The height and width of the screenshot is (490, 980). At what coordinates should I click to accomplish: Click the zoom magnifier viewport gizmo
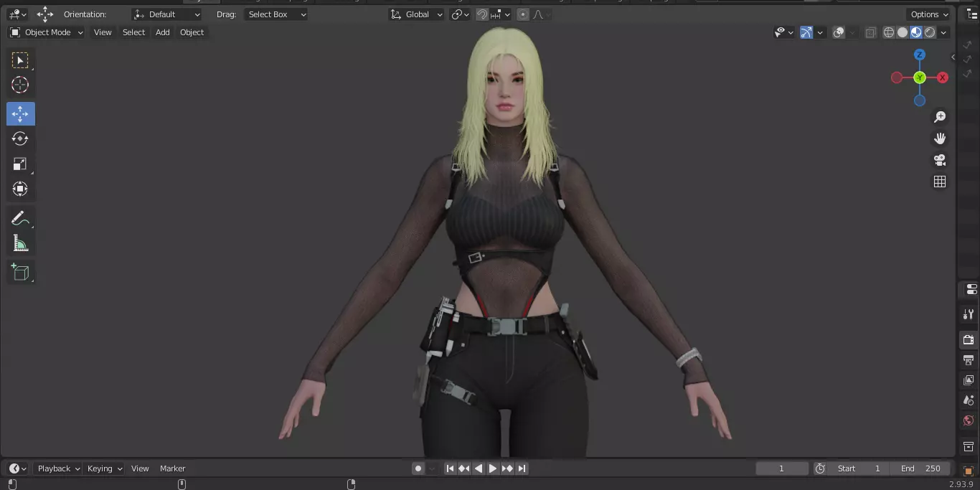[x=940, y=117]
